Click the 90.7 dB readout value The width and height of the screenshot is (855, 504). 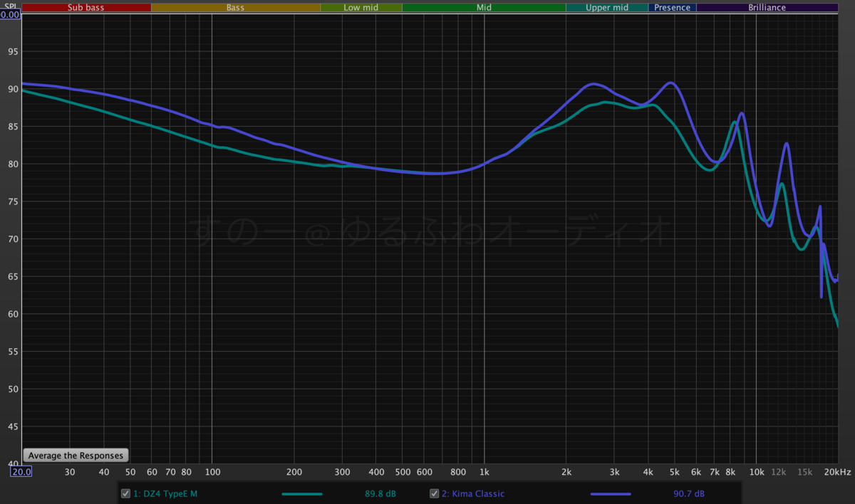pos(688,493)
